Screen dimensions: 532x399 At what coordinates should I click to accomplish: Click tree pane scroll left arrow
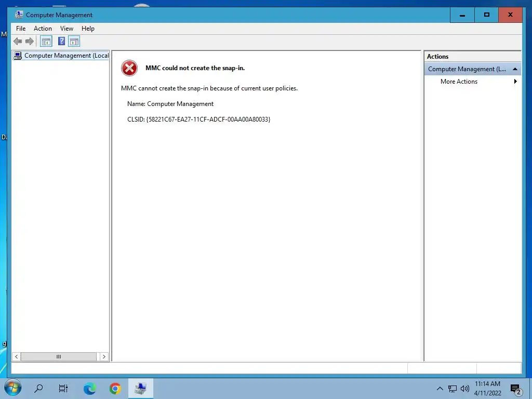[x=16, y=356]
